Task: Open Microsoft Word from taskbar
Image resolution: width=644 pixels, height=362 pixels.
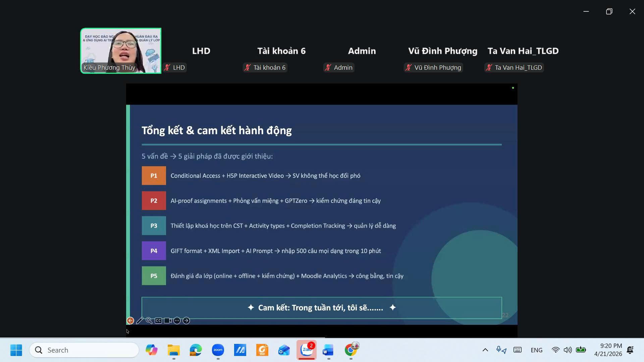Action: 328,350
